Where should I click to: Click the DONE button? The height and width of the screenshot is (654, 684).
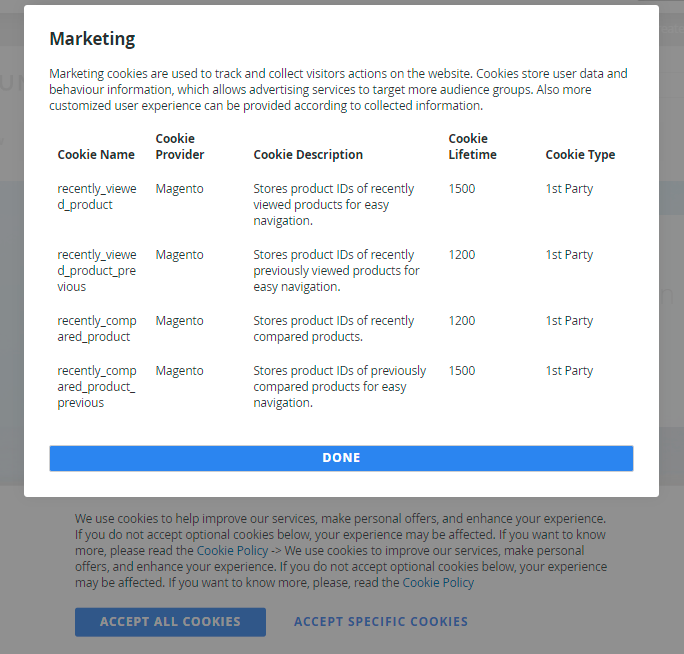pos(341,458)
